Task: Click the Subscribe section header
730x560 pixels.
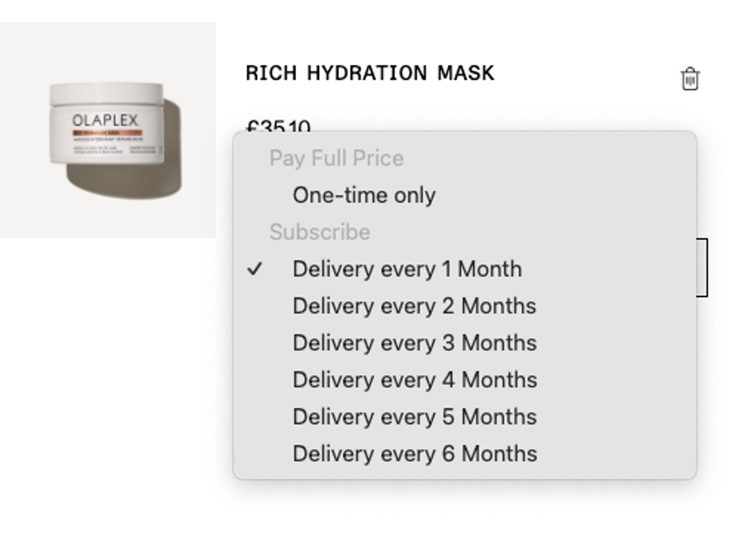Action: [x=320, y=231]
